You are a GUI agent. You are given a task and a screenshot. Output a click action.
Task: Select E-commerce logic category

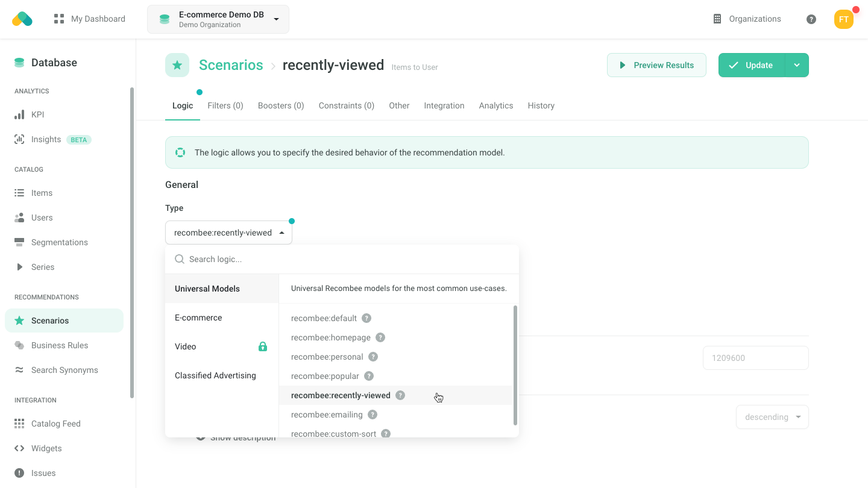[222, 318]
